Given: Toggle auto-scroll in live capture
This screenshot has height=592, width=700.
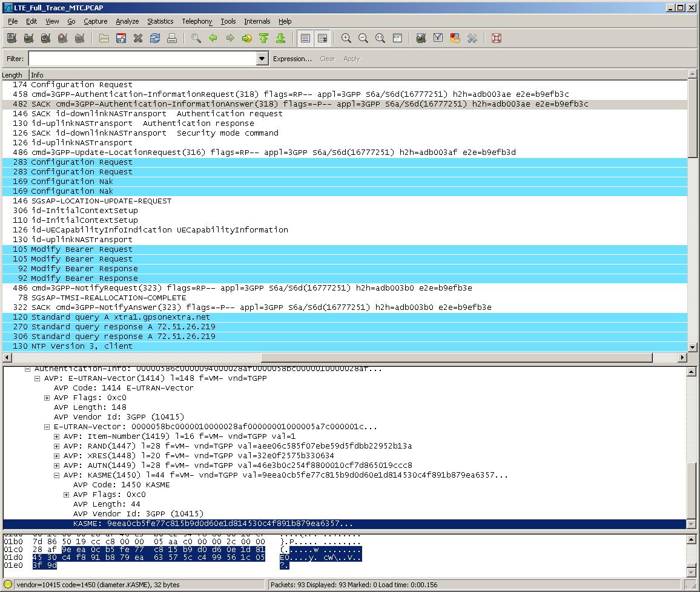Looking at the screenshot, I should pyautogui.click(x=323, y=38).
